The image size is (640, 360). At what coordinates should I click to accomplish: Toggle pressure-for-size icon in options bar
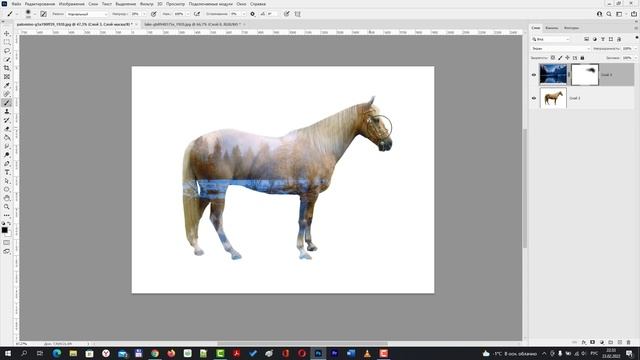[287, 14]
